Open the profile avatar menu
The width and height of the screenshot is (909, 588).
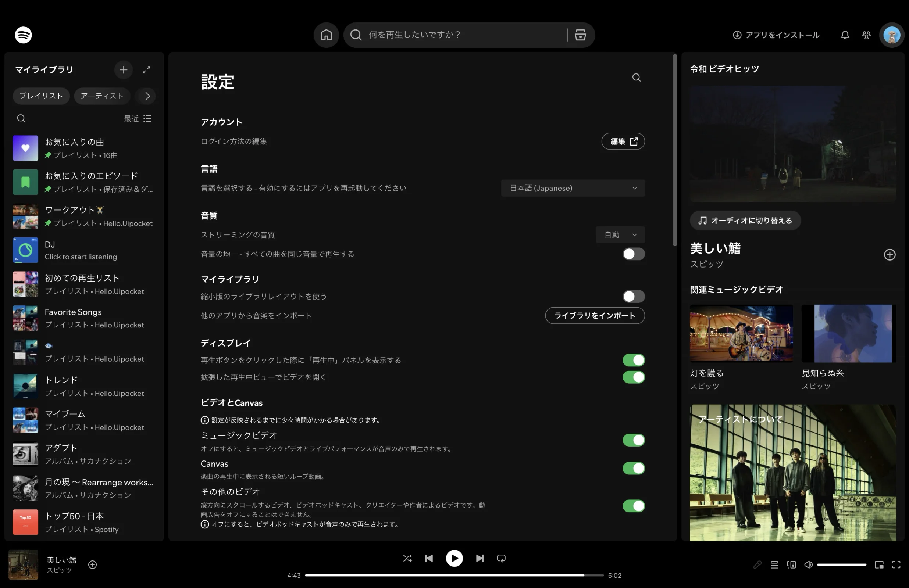892,35
